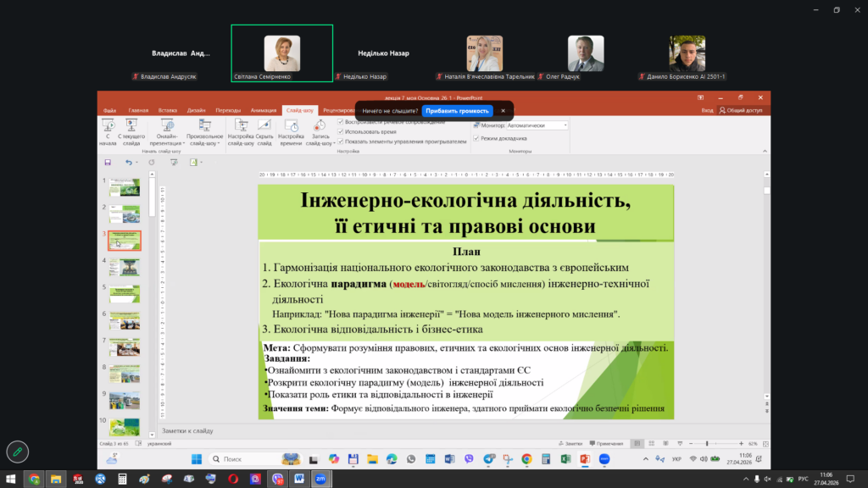
Task: Open the Вставка ribbon tab
Action: click(x=167, y=110)
